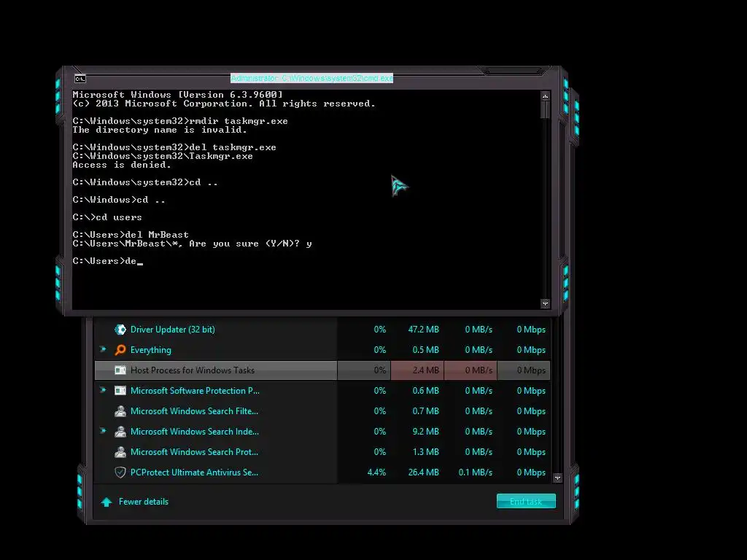Click the Microsoft Windows Search Prot... icon
The image size is (747, 560).
click(x=120, y=452)
